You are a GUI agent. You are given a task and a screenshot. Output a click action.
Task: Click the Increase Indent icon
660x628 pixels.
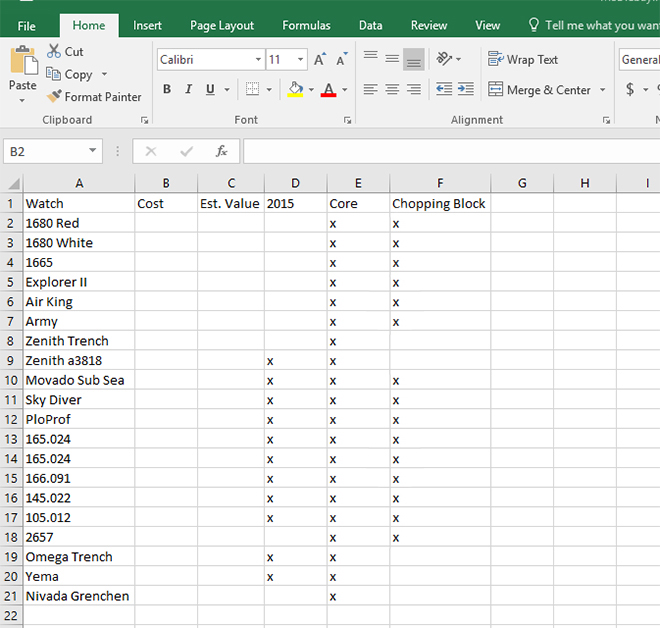tap(465, 90)
